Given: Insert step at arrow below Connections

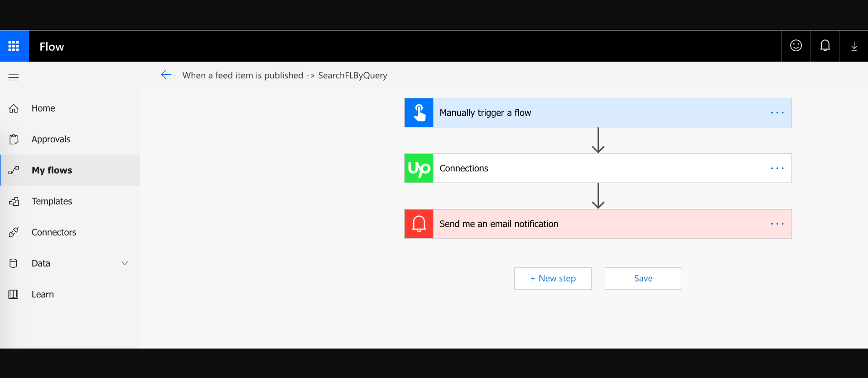Looking at the screenshot, I should pyautogui.click(x=598, y=196).
